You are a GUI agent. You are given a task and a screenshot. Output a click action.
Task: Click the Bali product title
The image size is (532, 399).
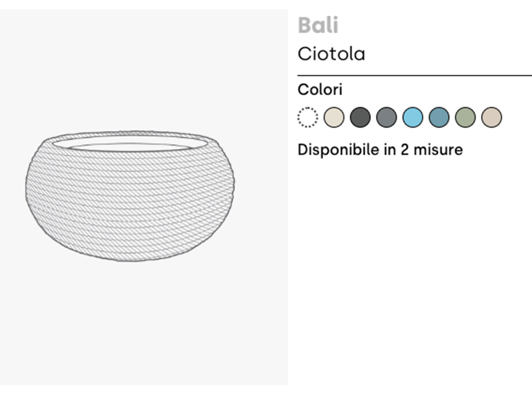[318, 25]
